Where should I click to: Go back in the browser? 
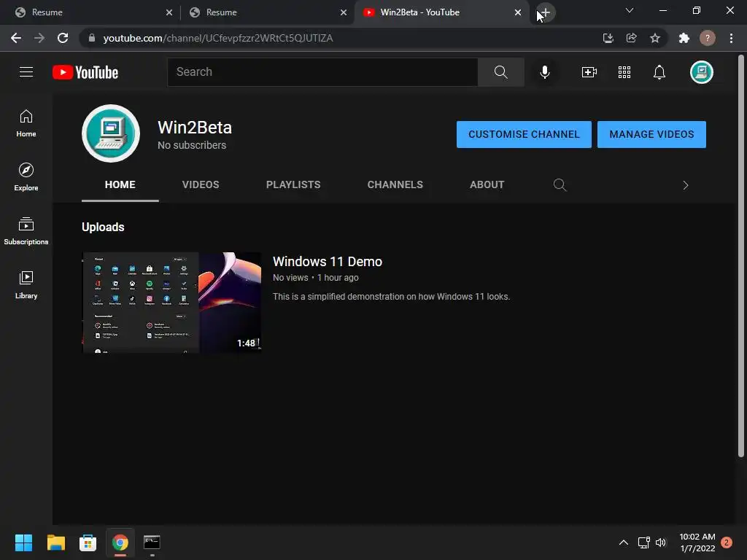point(16,38)
